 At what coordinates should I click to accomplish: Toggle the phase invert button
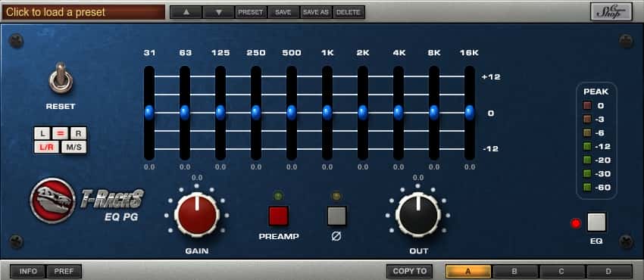click(336, 216)
